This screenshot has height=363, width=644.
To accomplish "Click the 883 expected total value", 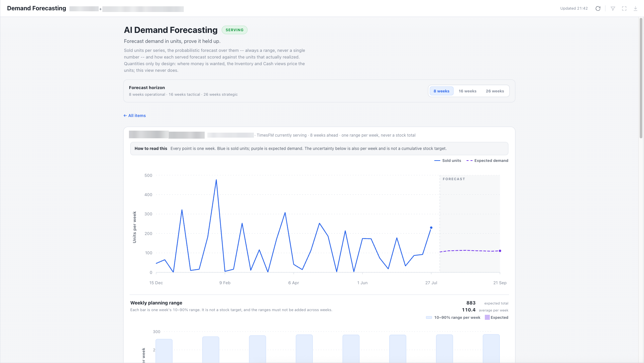I will pos(471,303).
